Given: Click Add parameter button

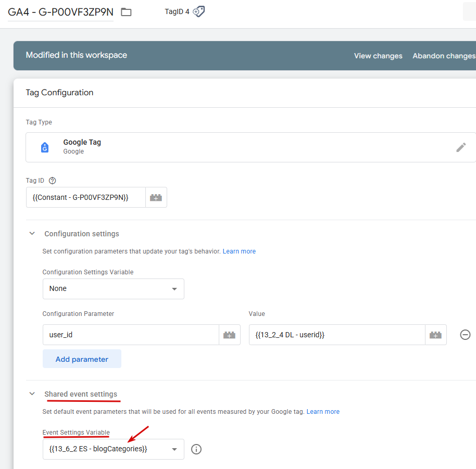Looking at the screenshot, I should coord(82,359).
